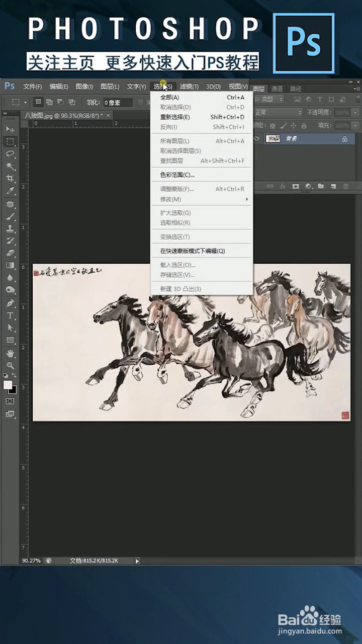Open the layers panel options menu

[x=357, y=88]
